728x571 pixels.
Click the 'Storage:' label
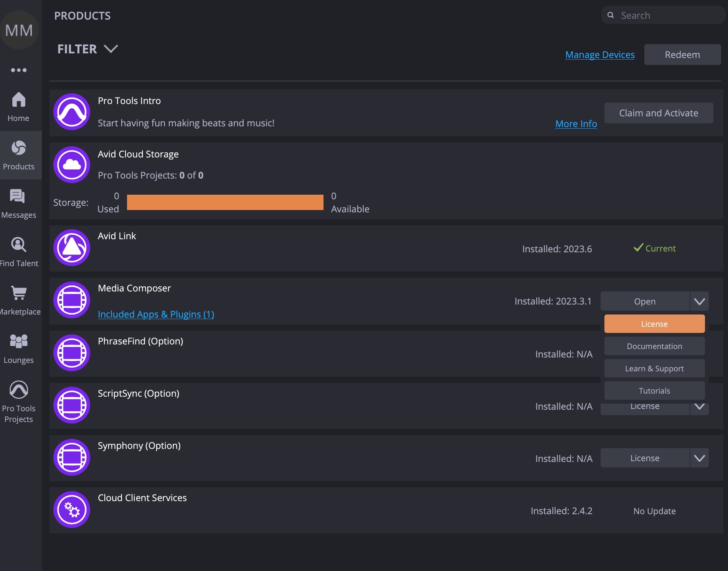[71, 202]
